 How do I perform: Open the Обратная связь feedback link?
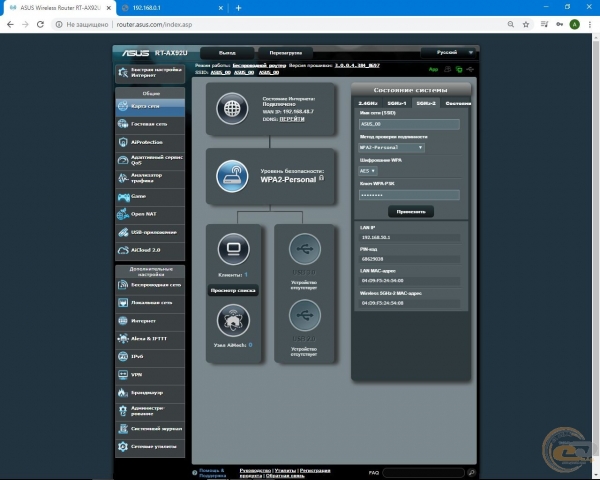[285, 476]
